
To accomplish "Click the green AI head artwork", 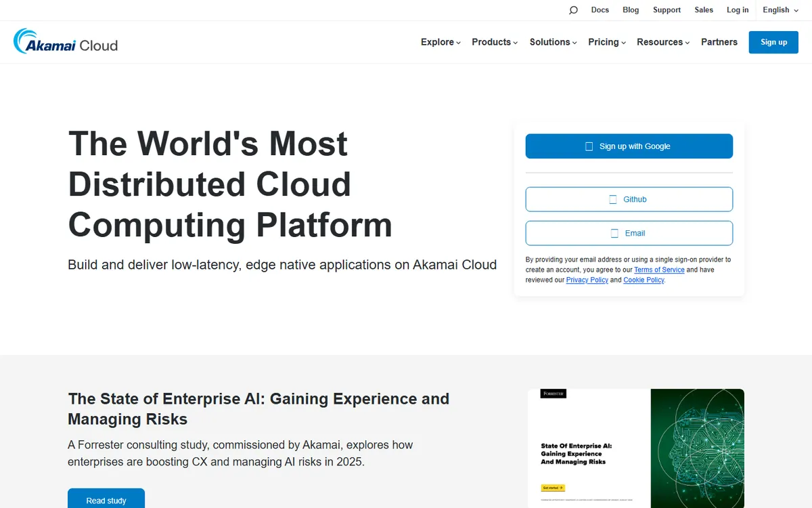I will point(698,448).
